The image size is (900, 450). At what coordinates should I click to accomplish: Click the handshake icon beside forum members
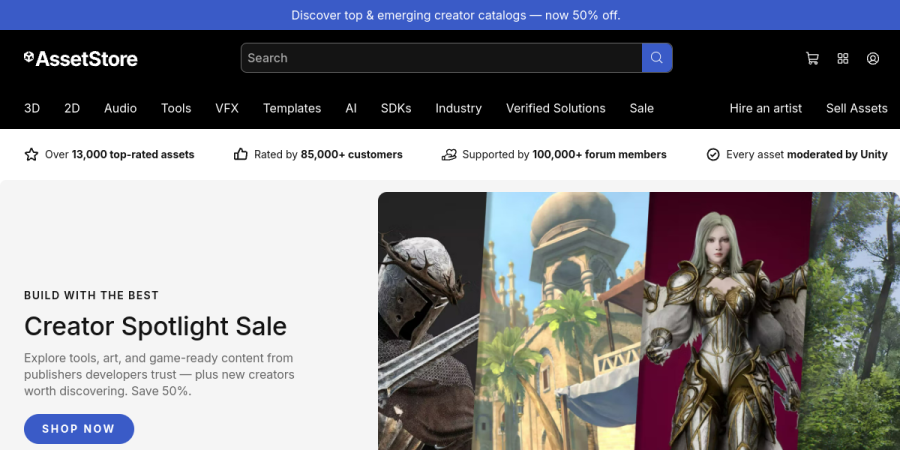click(449, 154)
